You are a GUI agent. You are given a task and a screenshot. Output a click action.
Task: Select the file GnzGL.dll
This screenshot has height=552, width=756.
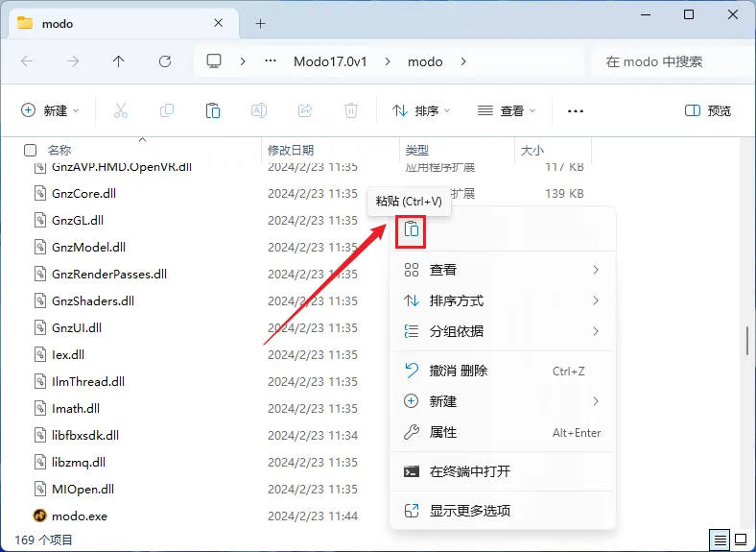click(x=78, y=220)
